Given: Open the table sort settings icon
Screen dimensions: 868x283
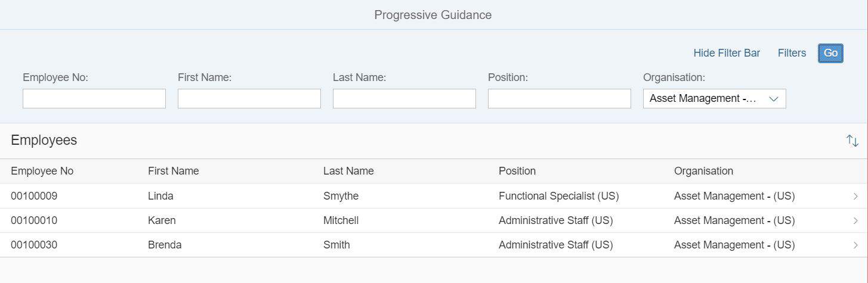Looking at the screenshot, I should [852, 141].
